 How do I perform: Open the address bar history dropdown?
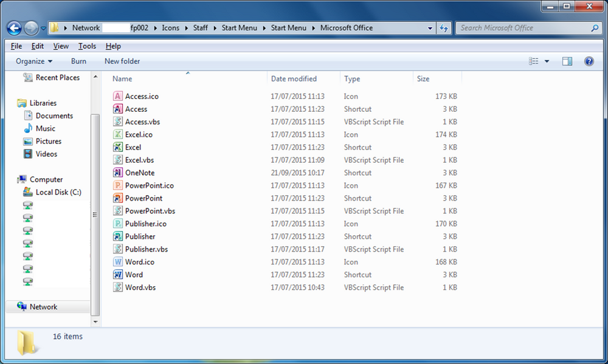tap(430, 29)
